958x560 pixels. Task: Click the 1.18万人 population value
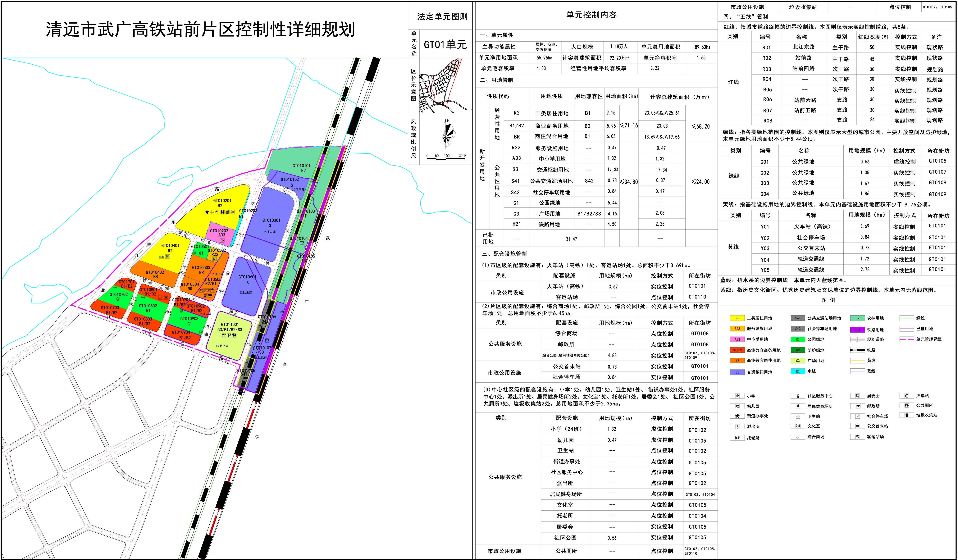coord(619,46)
